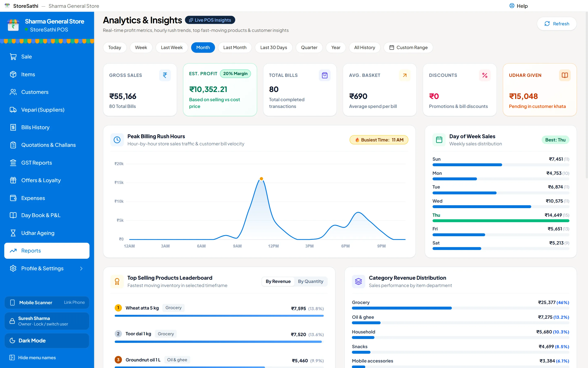Click the Items box icon
This screenshot has height=368, width=588.
point(13,74)
